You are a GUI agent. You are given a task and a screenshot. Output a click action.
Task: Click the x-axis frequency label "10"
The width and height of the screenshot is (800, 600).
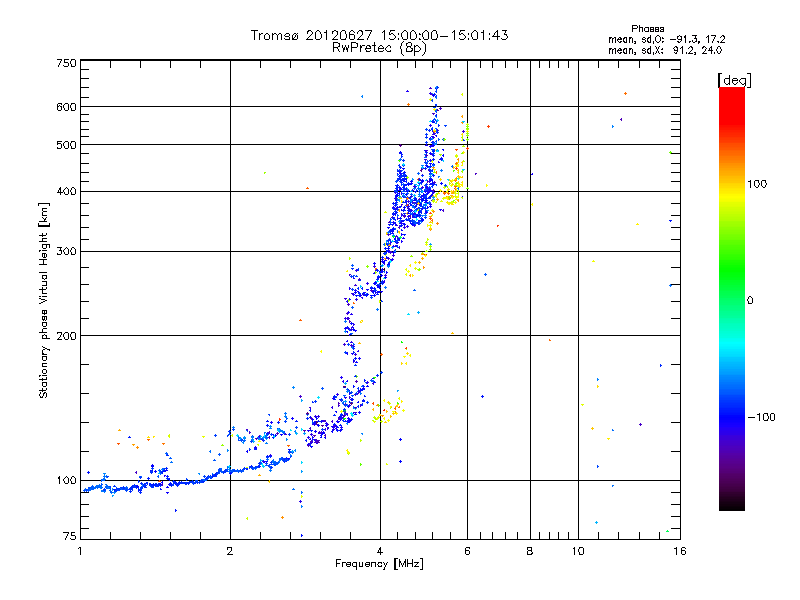pyautogui.click(x=578, y=551)
